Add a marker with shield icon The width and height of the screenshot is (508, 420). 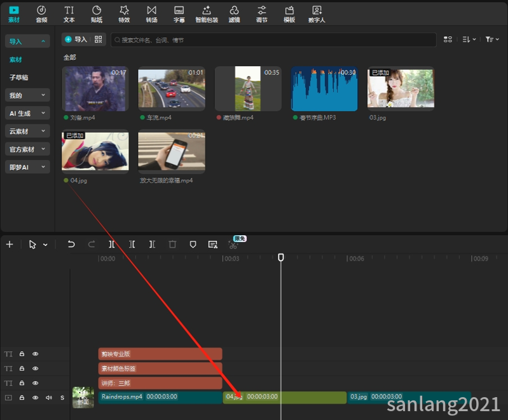pos(193,244)
